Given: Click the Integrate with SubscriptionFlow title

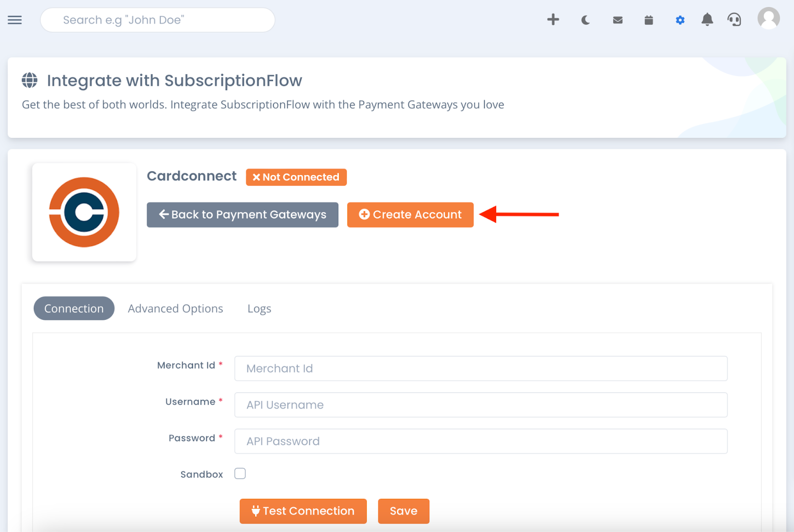Looking at the screenshot, I should (174, 80).
